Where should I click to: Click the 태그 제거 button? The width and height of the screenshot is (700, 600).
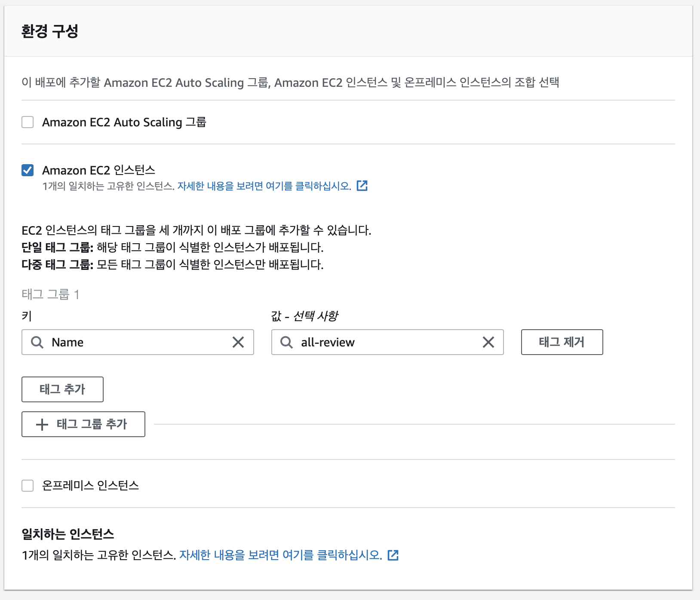562,342
